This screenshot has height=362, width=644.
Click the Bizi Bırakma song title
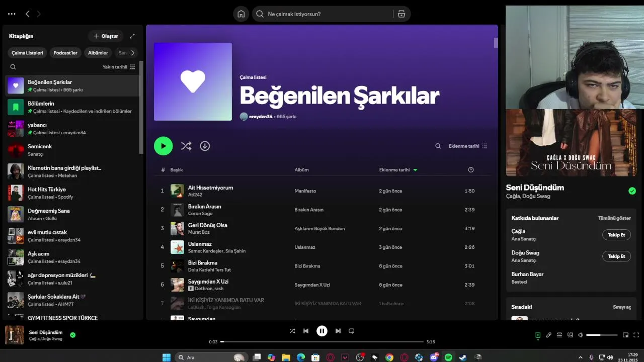[x=203, y=263]
